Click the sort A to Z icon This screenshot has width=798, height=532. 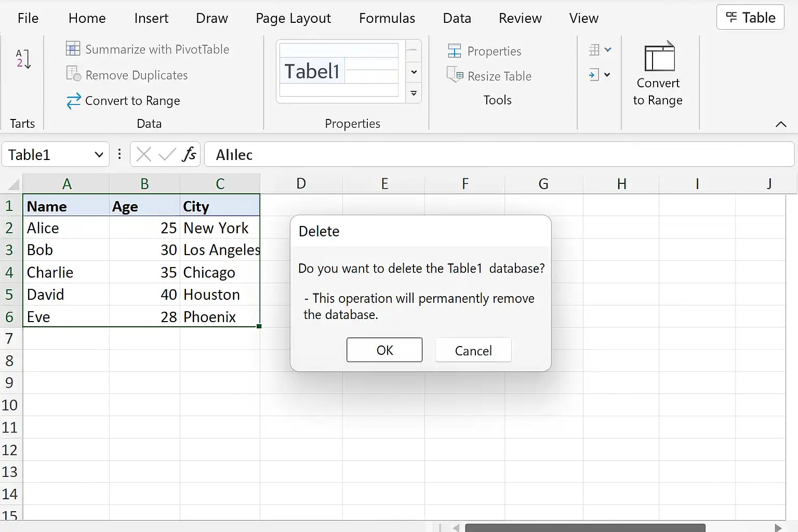[x=23, y=59]
